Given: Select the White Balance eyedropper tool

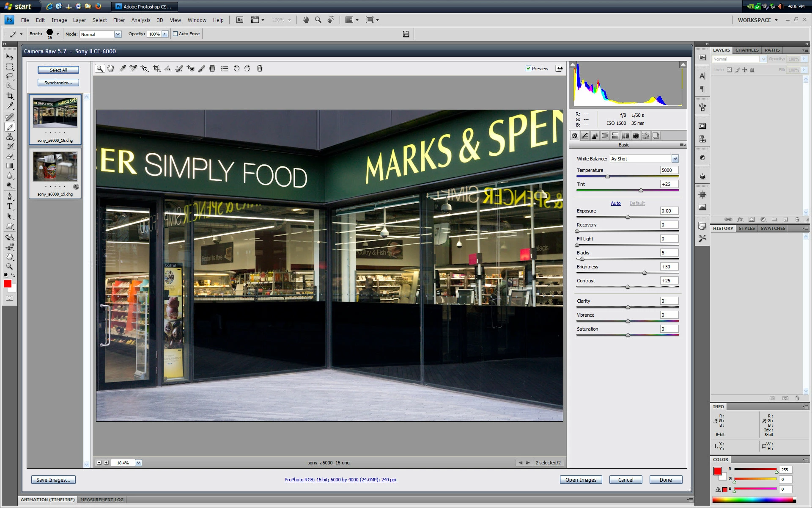Looking at the screenshot, I should [122, 69].
